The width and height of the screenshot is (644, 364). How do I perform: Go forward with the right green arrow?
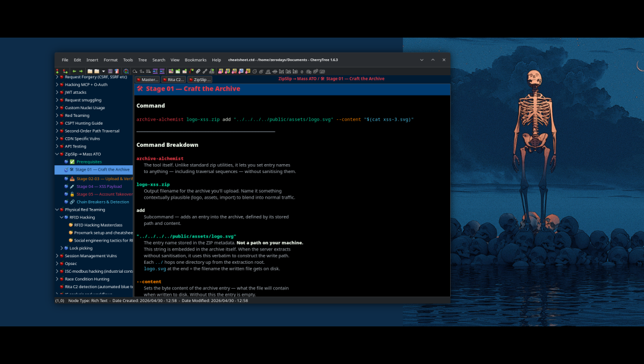point(81,71)
